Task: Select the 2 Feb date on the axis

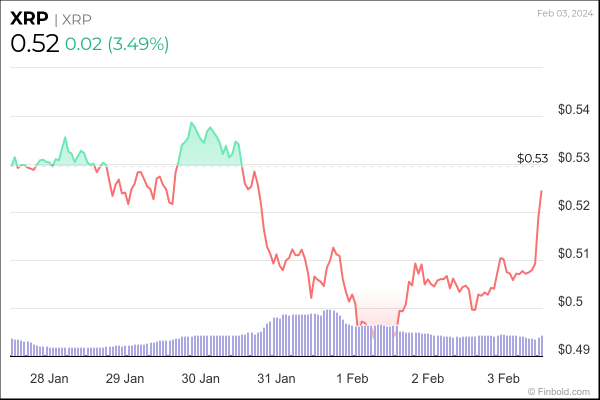Action: pyautogui.click(x=427, y=379)
